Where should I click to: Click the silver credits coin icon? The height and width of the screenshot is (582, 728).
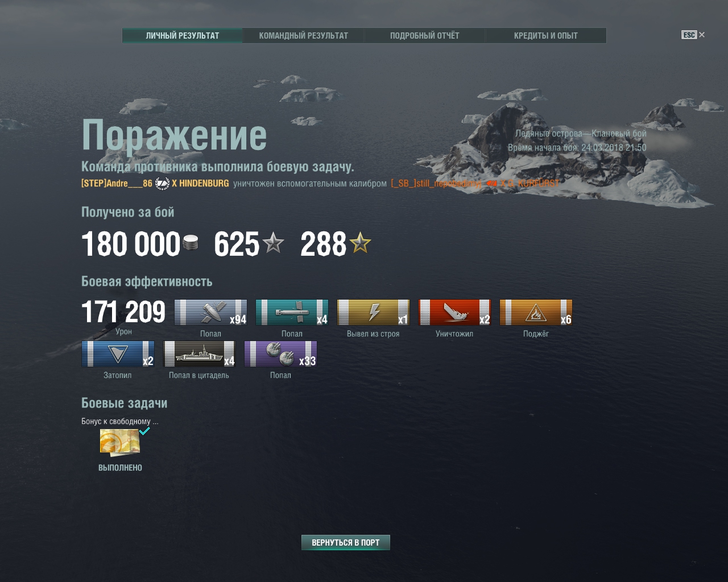tap(191, 244)
